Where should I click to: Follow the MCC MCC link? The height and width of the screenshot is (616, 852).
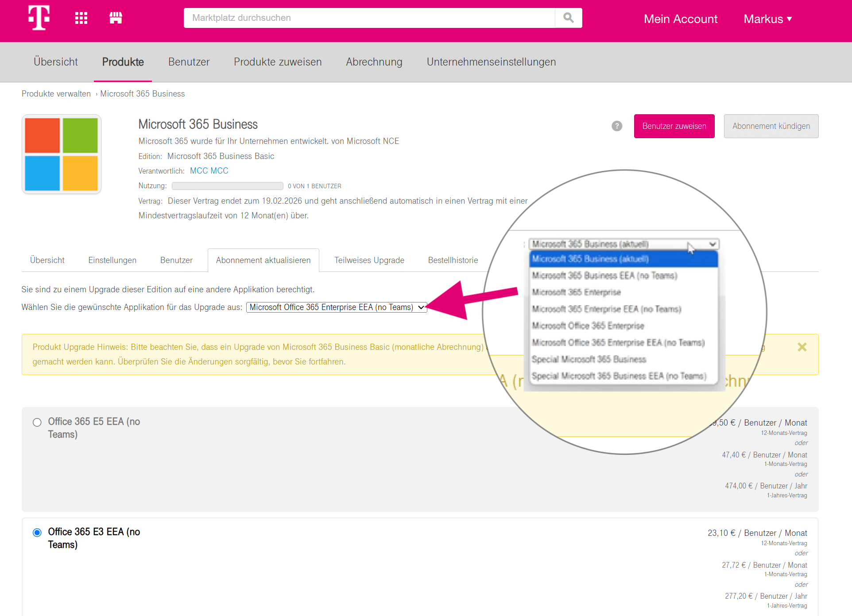(x=209, y=171)
